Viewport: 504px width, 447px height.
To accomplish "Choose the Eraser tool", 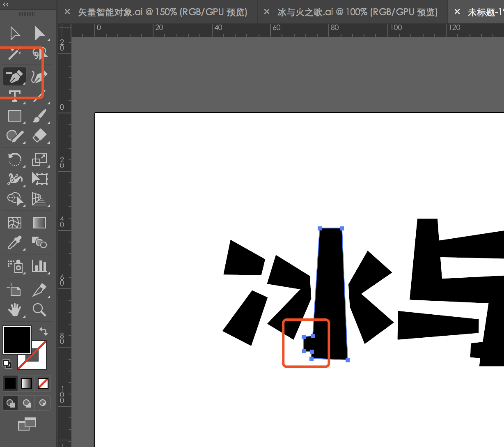I will (x=39, y=136).
